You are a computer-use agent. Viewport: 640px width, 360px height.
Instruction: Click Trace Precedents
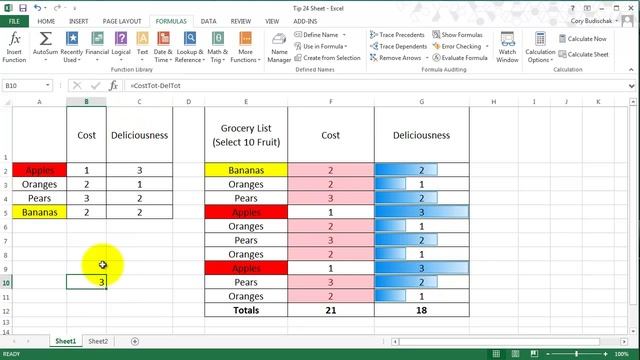coord(397,35)
